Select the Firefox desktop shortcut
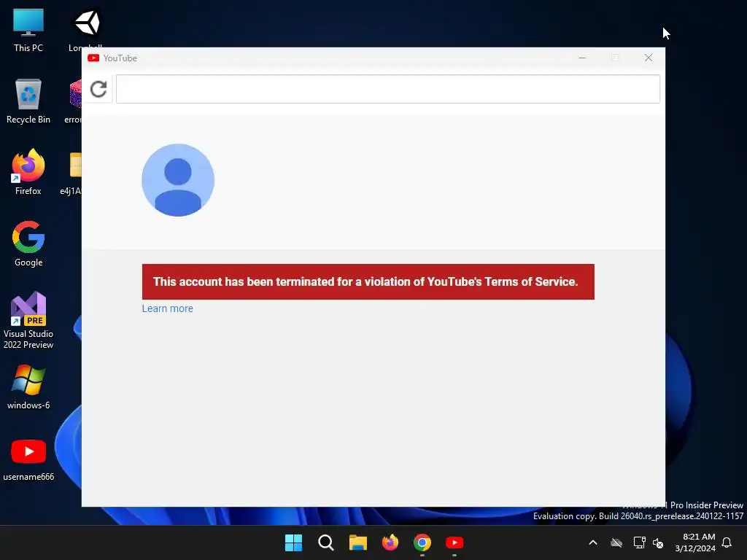Screen dimensions: 747x560 pyautogui.click(x=28, y=172)
